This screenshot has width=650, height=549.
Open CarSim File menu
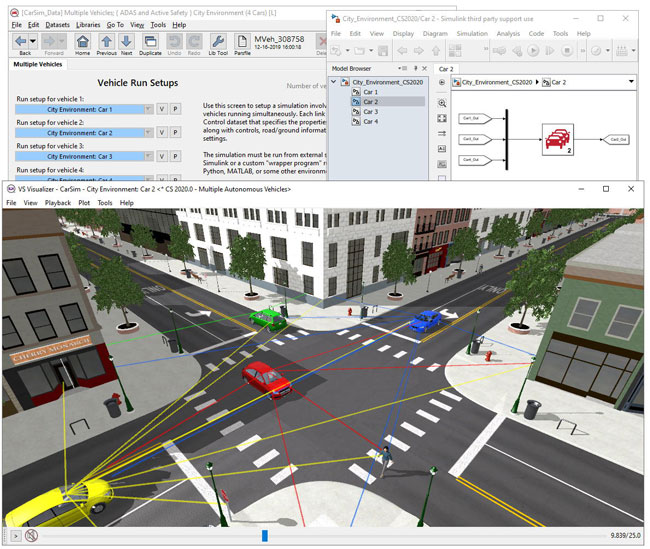click(17, 25)
